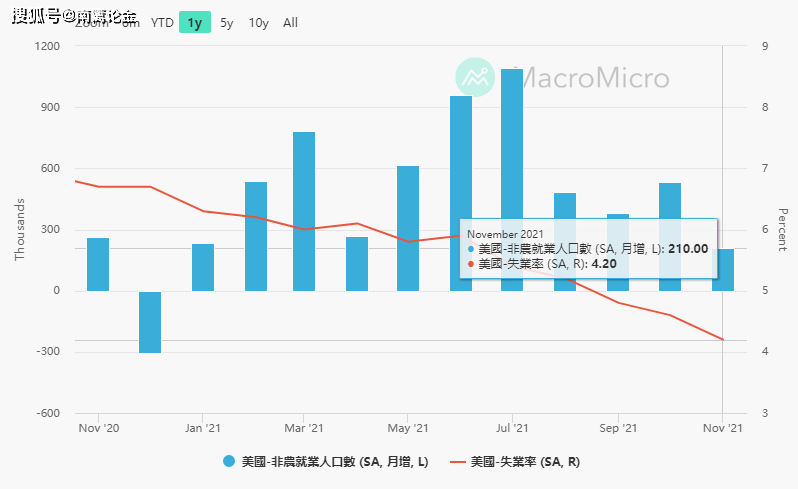Click the unemployment line endpoint at November 2021
The image size is (798, 489).
pos(723,339)
